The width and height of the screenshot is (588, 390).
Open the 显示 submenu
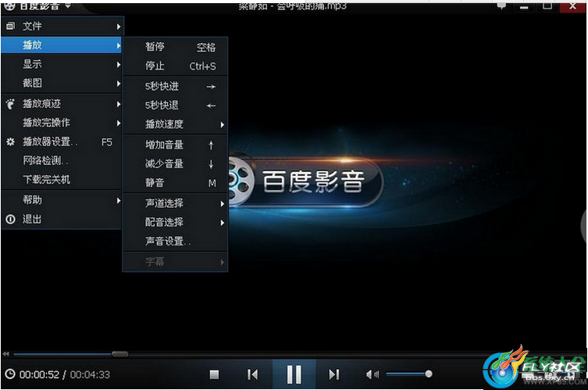click(x=62, y=64)
